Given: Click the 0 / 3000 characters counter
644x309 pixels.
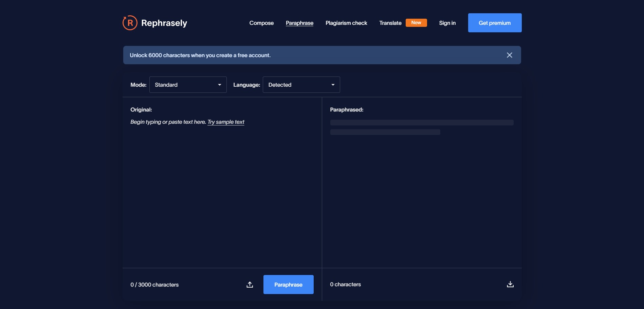Looking at the screenshot, I should tap(154, 285).
